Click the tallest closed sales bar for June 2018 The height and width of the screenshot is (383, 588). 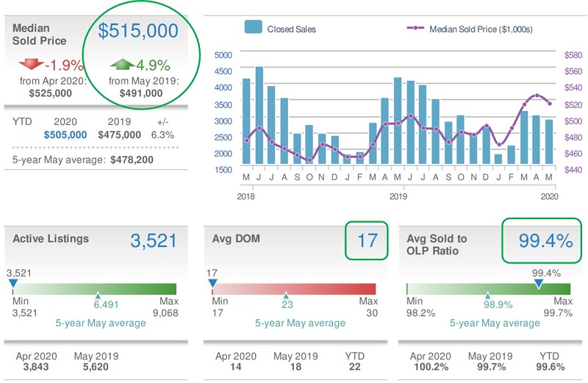(259, 118)
